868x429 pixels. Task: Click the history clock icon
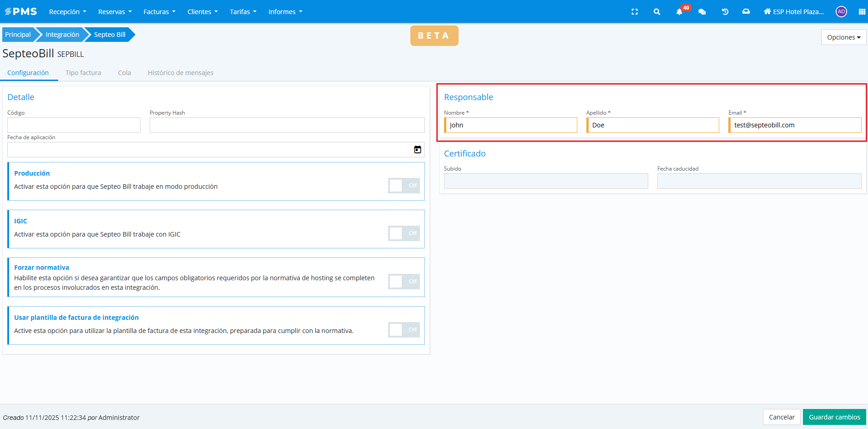point(725,12)
